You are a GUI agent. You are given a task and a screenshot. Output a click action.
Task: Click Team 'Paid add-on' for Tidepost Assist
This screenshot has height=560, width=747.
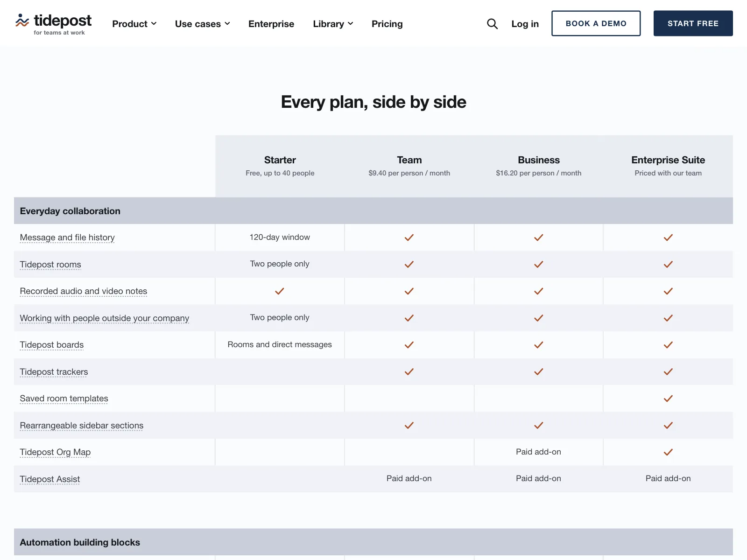pos(409,478)
